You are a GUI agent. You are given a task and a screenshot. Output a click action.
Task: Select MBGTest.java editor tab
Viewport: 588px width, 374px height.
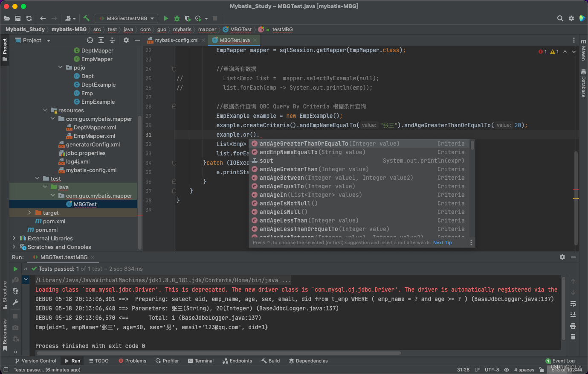point(235,40)
